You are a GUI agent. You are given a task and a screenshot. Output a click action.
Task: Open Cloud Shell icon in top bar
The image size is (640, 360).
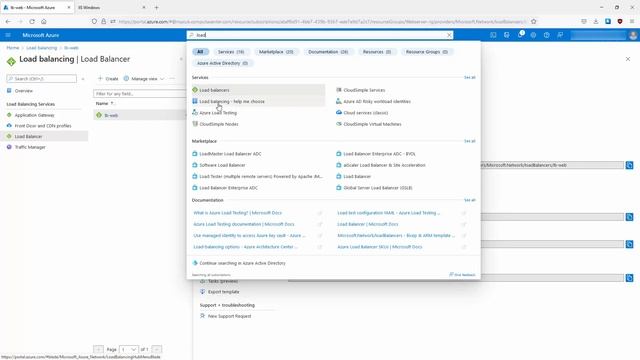point(493,35)
